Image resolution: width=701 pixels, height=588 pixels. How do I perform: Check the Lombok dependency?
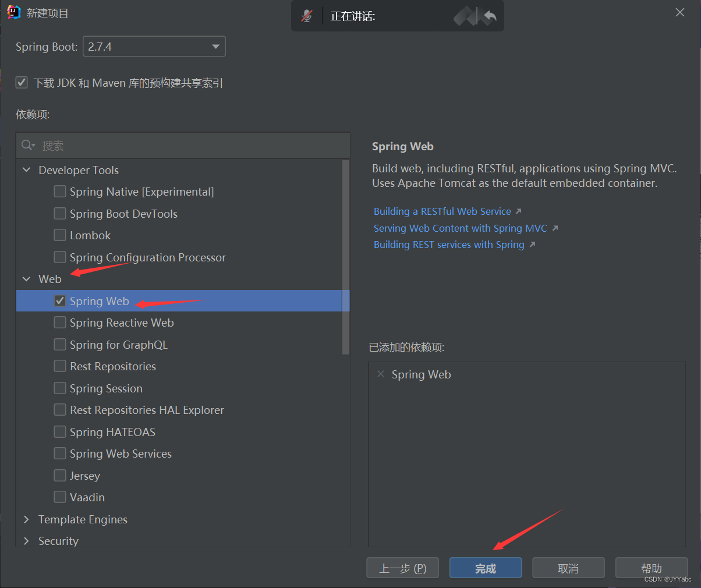tap(59, 235)
